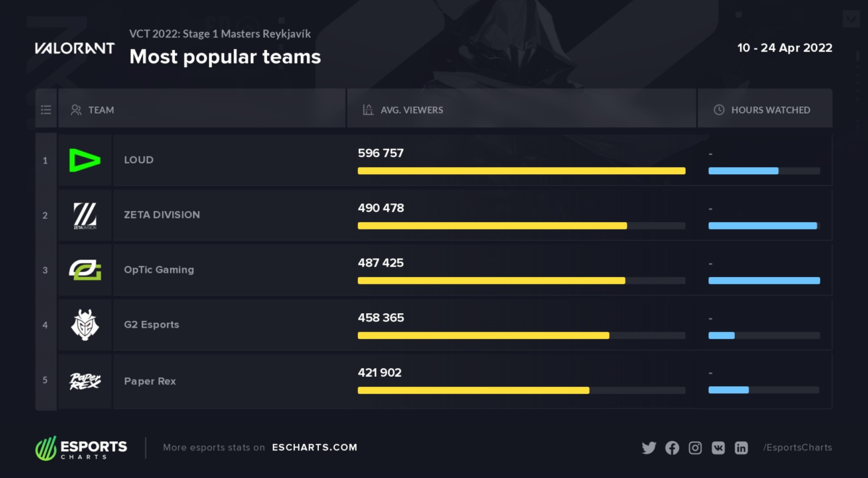Click the OpTic Gaming logo
The width and height of the screenshot is (868, 478).
(x=85, y=270)
